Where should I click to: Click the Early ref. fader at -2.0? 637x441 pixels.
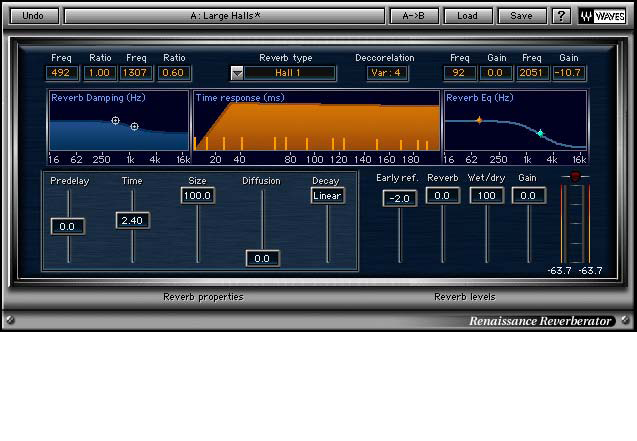[x=400, y=198]
